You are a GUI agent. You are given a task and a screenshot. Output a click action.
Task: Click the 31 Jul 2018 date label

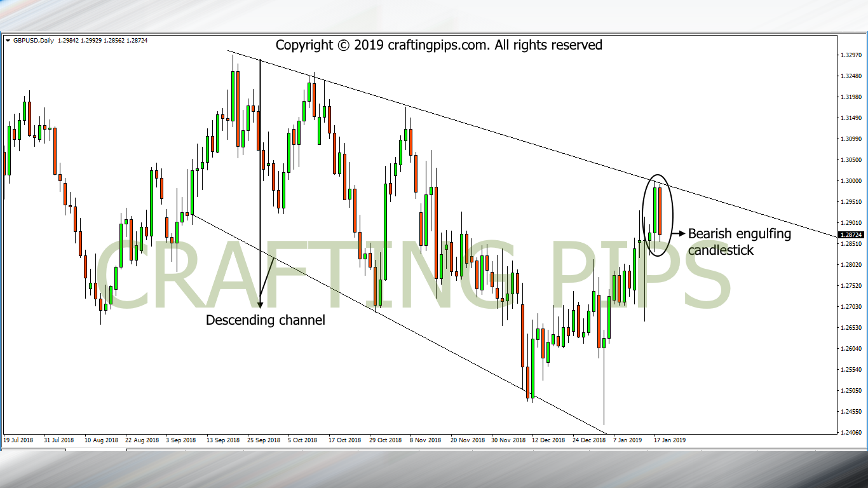[x=59, y=440]
